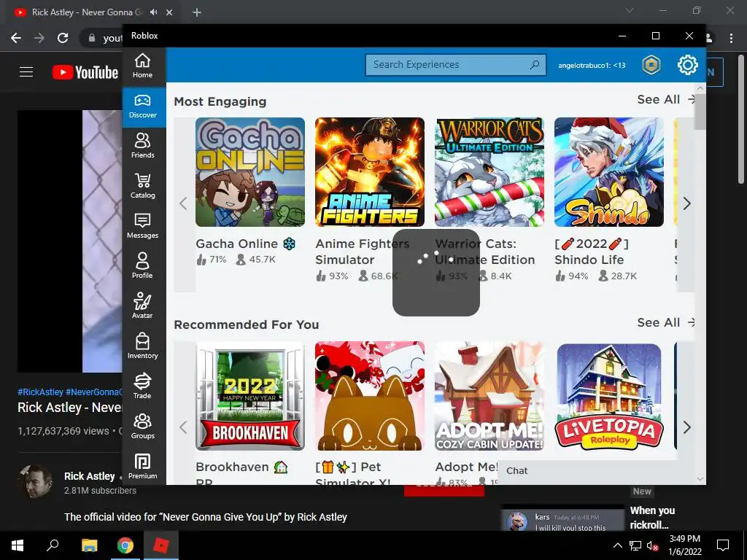Open the Friends page in Roblox
The height and width of the screenshot is (560, 747).
click(142, 146)
